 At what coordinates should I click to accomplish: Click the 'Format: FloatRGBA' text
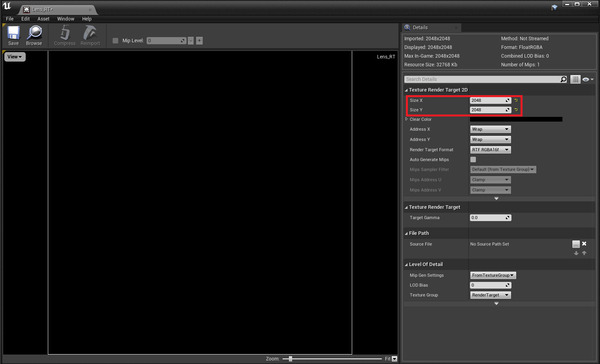coord(522,47)
